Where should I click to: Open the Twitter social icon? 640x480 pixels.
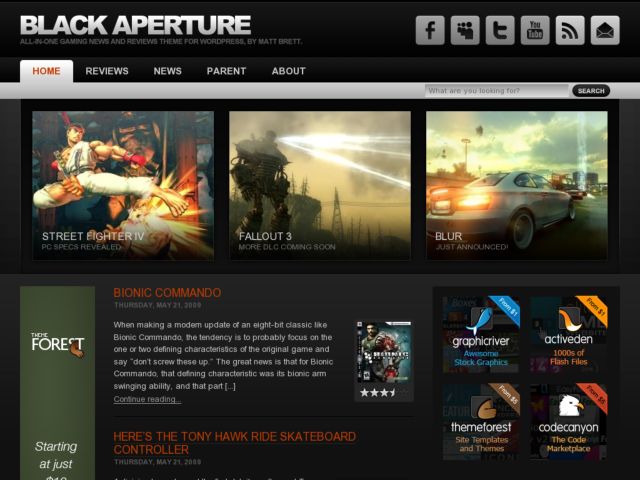pos(500,30)
